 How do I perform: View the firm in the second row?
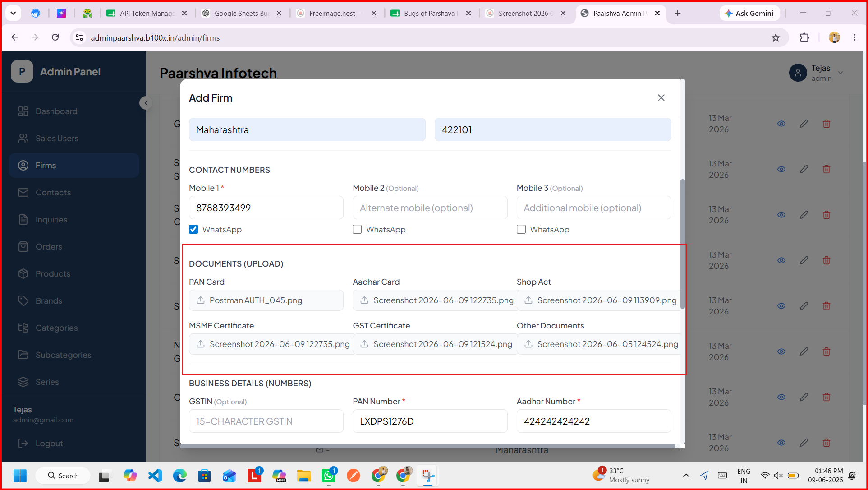tap(781, 169)
